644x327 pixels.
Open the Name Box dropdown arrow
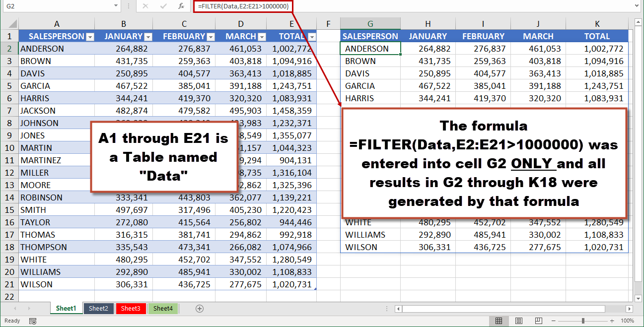pos(115,6)
